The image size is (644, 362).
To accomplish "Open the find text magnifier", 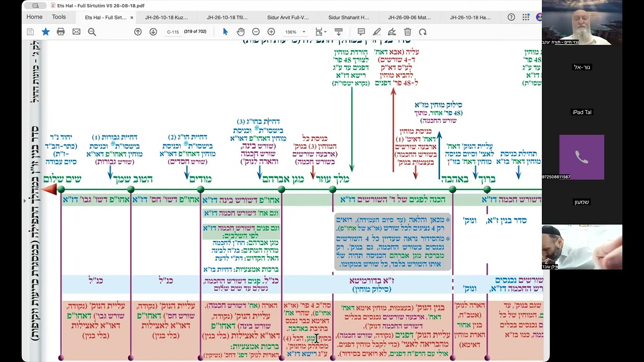I will (92, 32).
